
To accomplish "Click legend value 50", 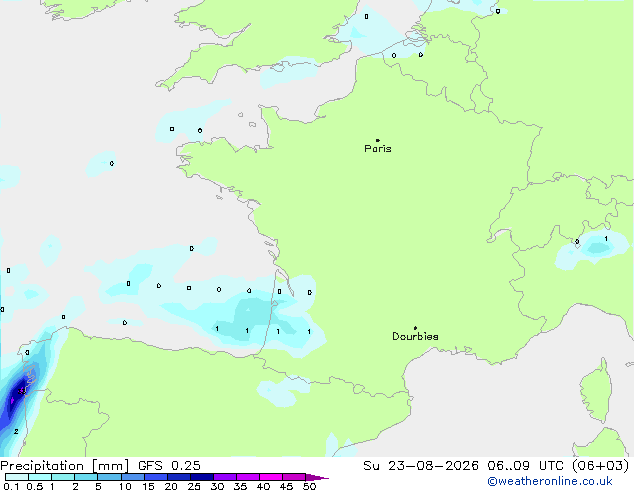I will (x=309, y=486).
